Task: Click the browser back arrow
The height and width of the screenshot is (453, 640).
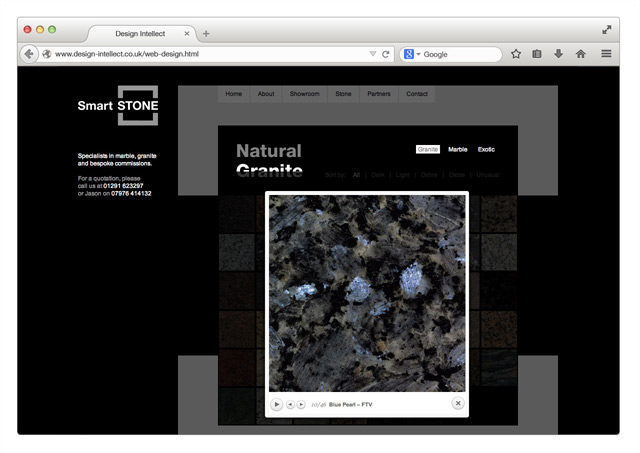Action: 30,54
